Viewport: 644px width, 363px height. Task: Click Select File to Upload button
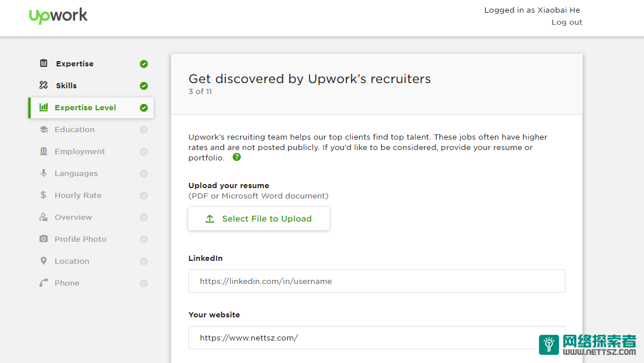tap(259, 219)
